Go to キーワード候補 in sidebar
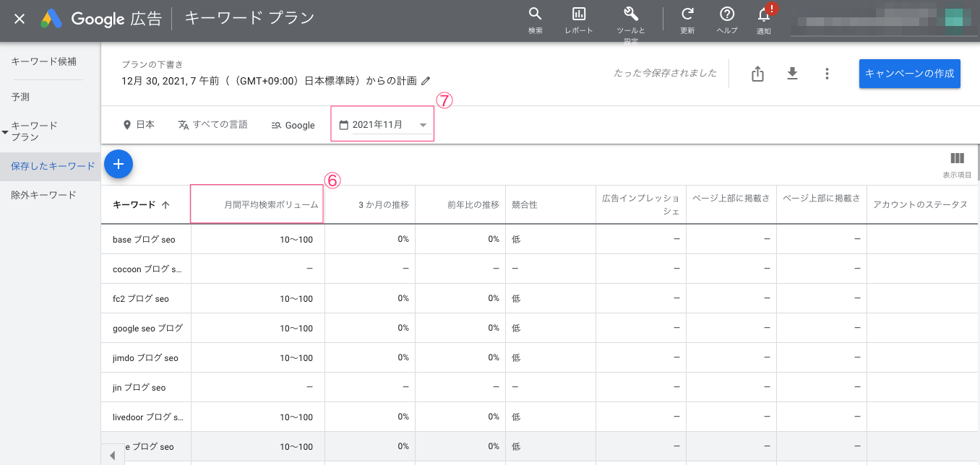The image size is (980, 465). point(43,61)
